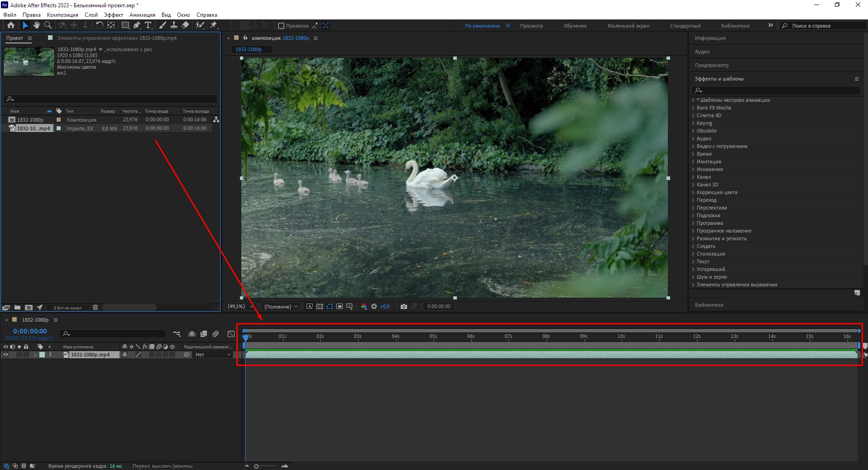Open the grid and guides options icon
This screenshot has width=868, height=470.
pyautogui.click(x=350, y=306)
